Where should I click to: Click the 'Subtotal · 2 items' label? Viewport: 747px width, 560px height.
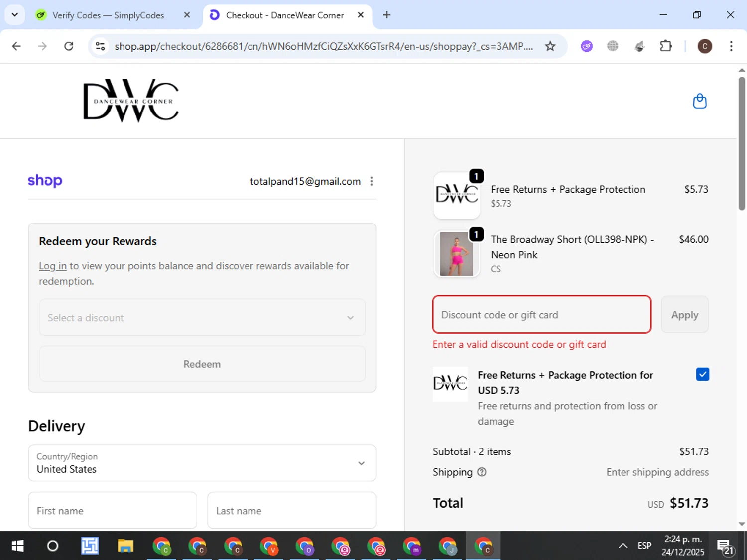pyautogui.click(x=472, y=451)
